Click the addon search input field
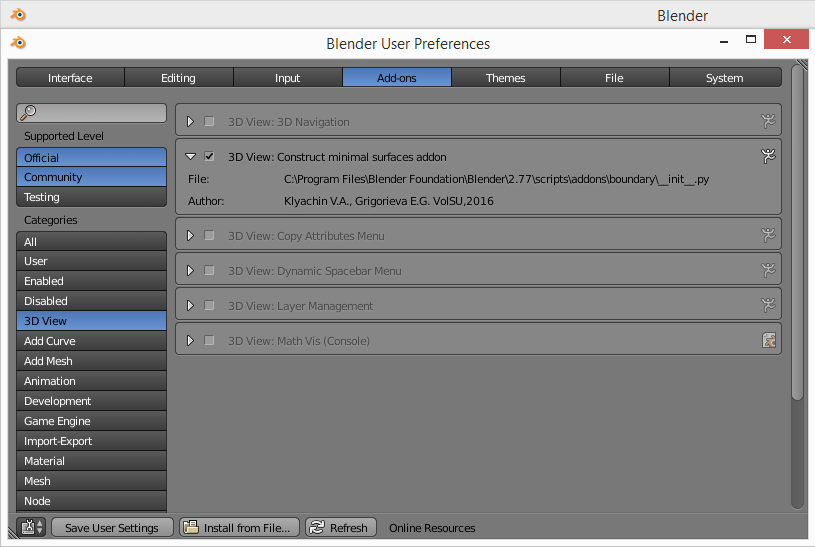The image size is (815, 547). (91, 113)
